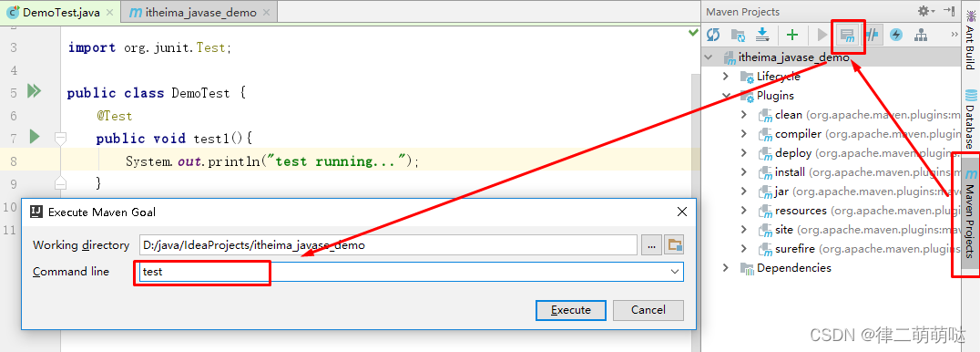Viewport: 980px width, 352px height.
Task: Toggle Maven Offline Mode
Action: coord(872,35)
